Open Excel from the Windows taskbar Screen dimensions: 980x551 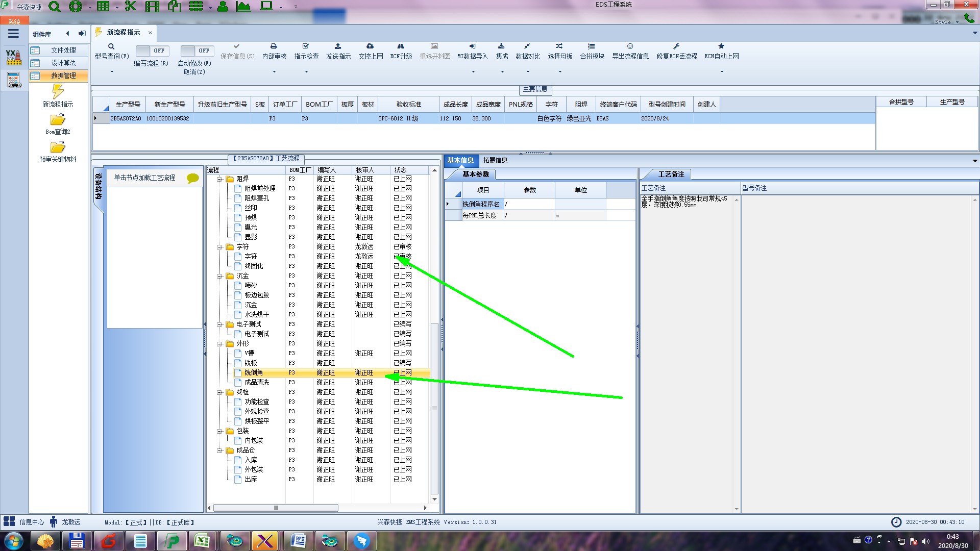click(202, 541)
